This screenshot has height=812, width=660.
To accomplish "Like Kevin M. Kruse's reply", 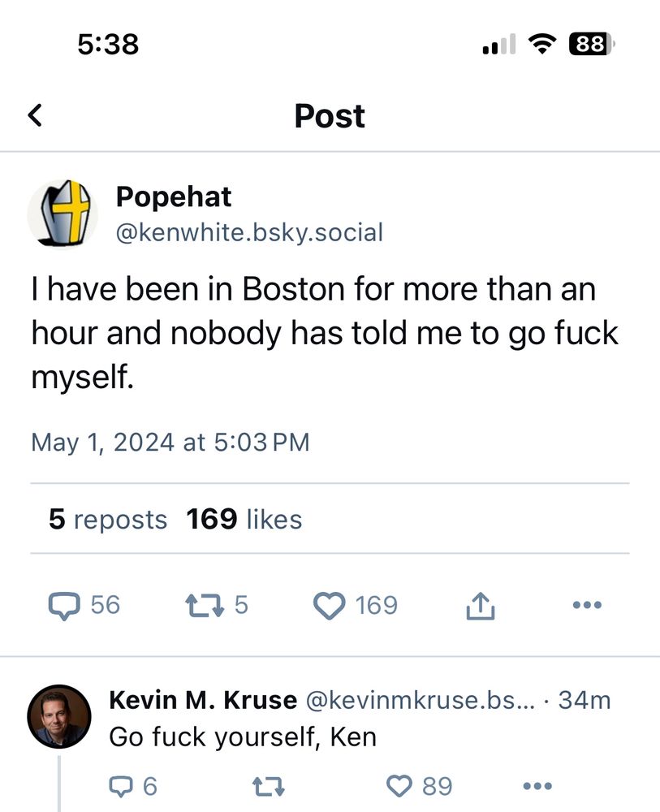I will click(x=399, y=786).
